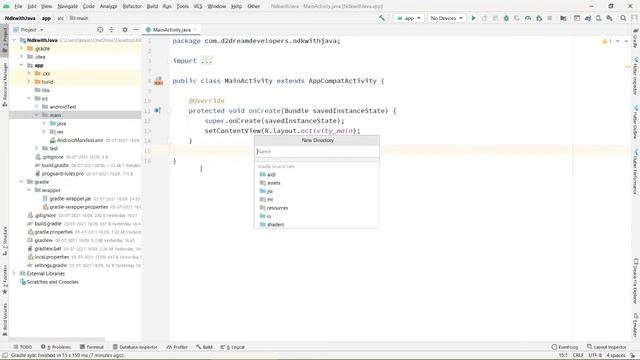Open the Structure side tab
The width and height of the screenshot is (640, 360).
click(x=4, y=241)
